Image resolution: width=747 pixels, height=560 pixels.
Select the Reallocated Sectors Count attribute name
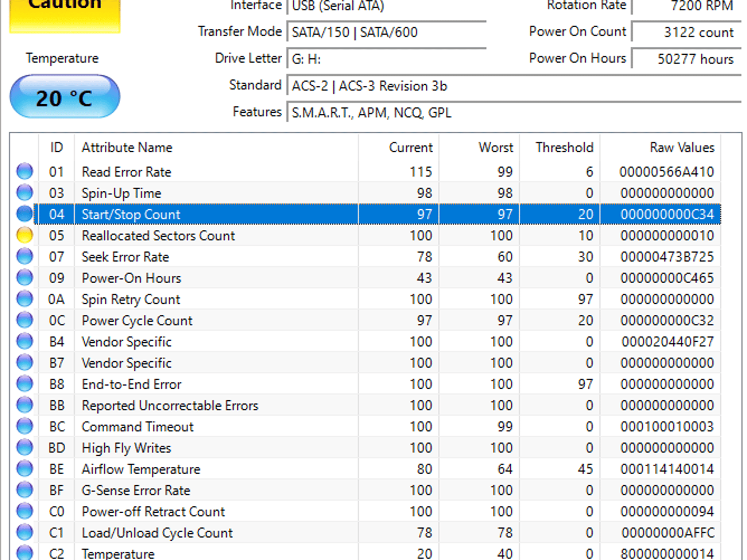(158, 236)
